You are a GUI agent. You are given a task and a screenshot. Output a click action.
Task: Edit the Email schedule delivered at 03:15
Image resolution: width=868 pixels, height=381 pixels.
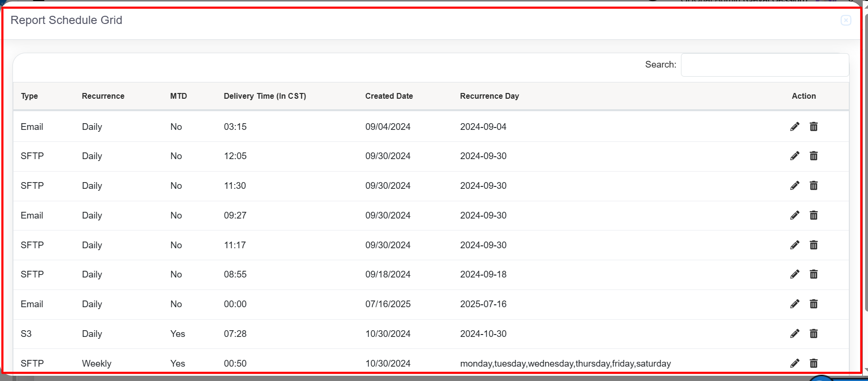(x=795, y=127)
